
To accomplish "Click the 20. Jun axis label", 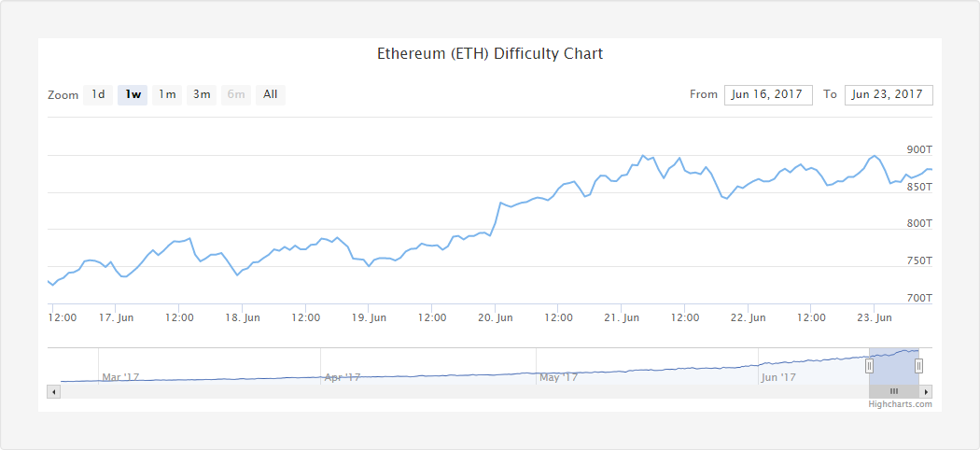I will click(495, 318).
